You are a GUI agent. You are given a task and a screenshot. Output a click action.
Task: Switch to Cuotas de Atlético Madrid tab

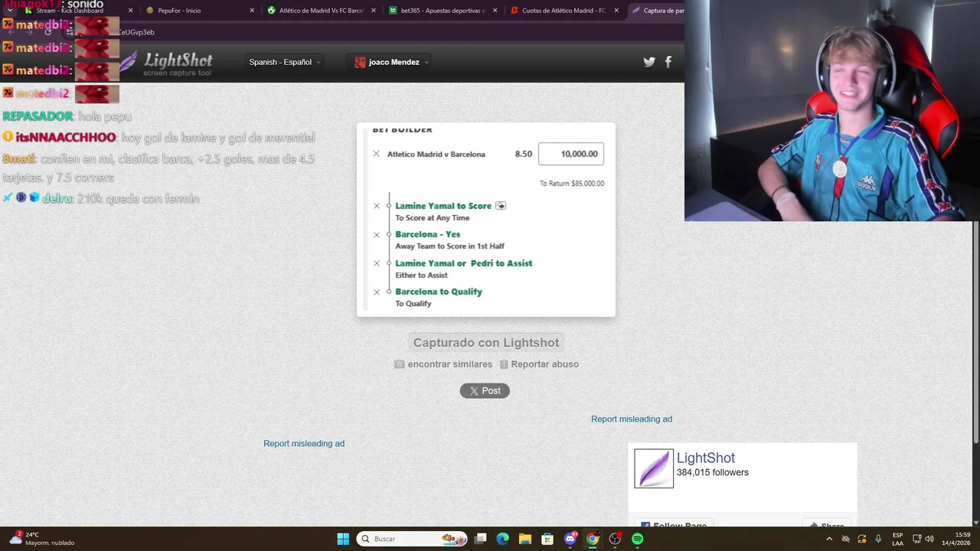pyautogui.click(x=563, y=11)
